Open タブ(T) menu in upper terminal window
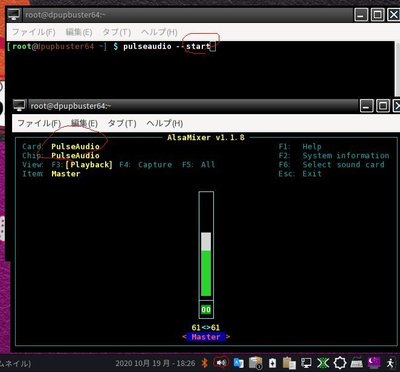400x372 pixels. coord(116,32)
